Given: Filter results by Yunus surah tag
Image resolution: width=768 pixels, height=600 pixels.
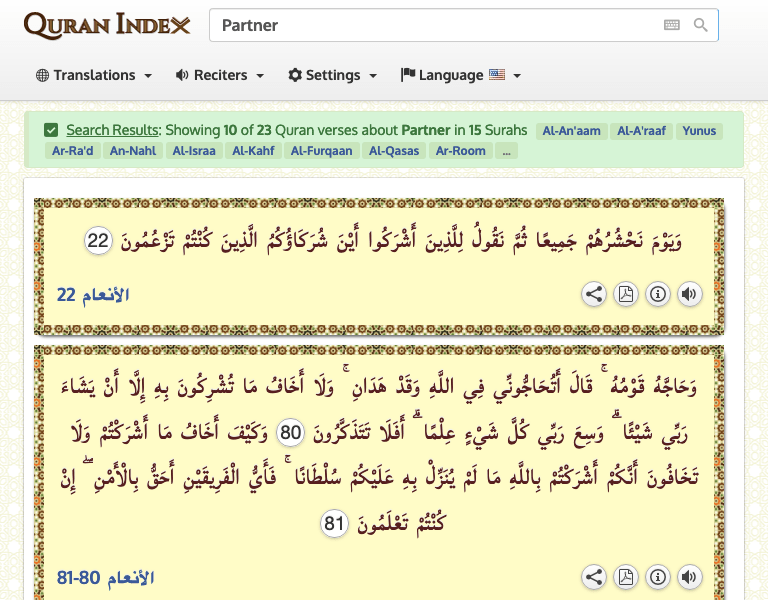Looking at the screenshot, I should coord(699,131).
